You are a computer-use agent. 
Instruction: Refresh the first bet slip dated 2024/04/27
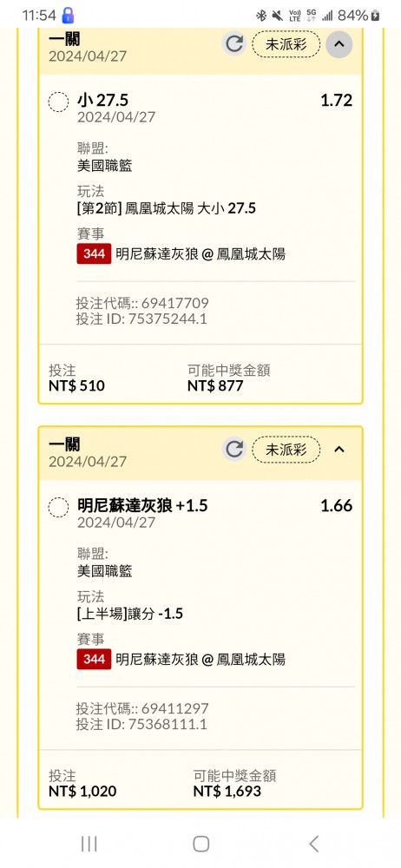click(234, 43)
